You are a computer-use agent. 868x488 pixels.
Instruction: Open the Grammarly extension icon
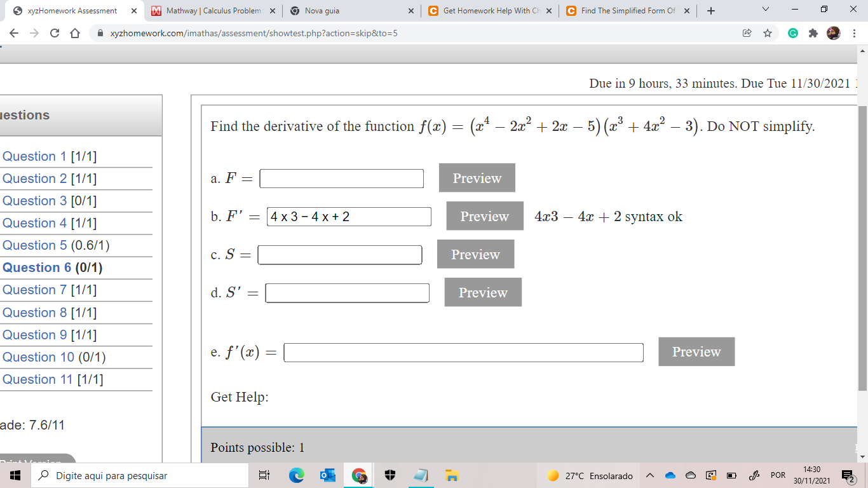point(792,32)
